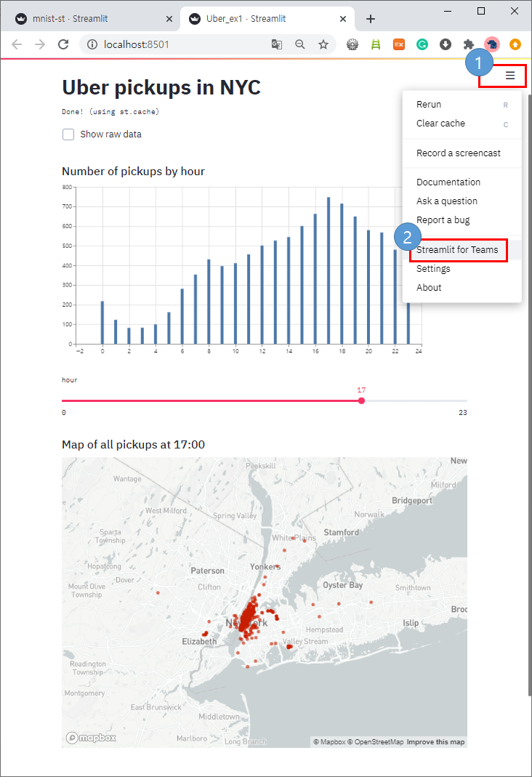The width and height of the screenshot is (532, 777).
Task: Click the Number of pickups by hour title
Action: [x=133, y=172]
